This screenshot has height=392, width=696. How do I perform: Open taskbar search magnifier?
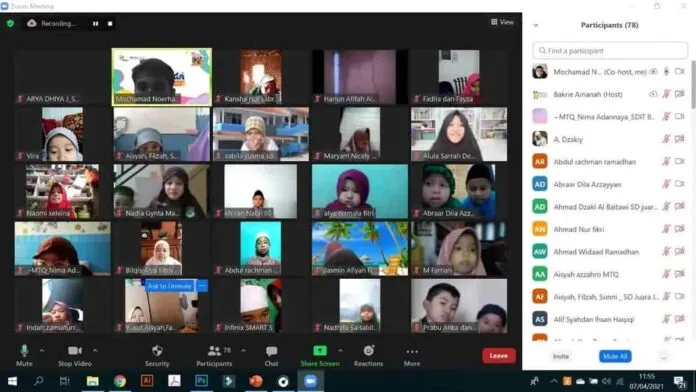coord(39,381)
